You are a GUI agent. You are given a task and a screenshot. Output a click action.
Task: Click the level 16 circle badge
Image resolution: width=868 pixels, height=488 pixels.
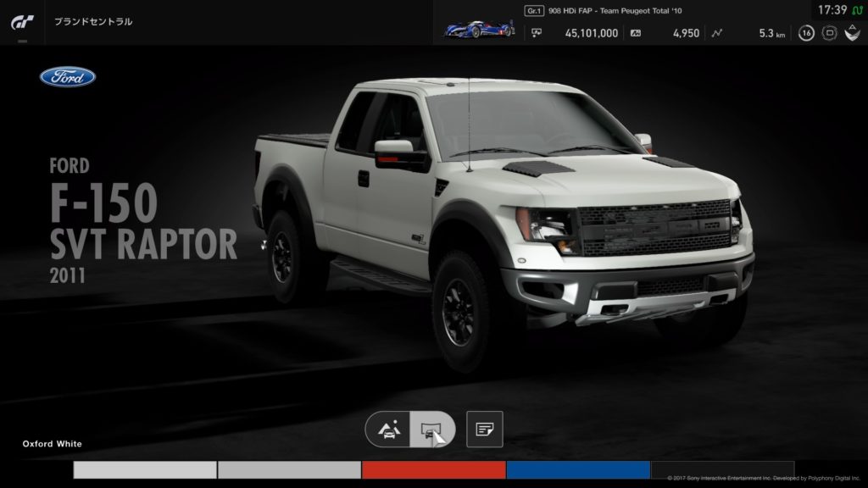click(806, 33)
